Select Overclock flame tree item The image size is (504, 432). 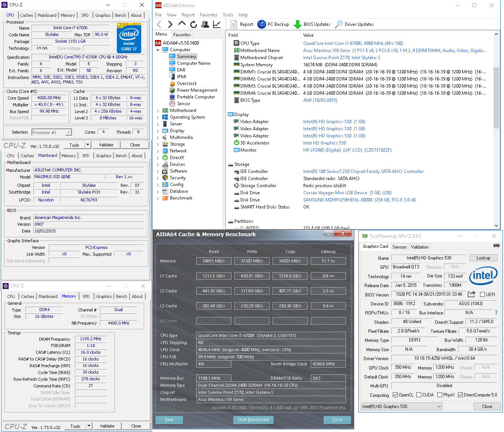click(183, 83)
